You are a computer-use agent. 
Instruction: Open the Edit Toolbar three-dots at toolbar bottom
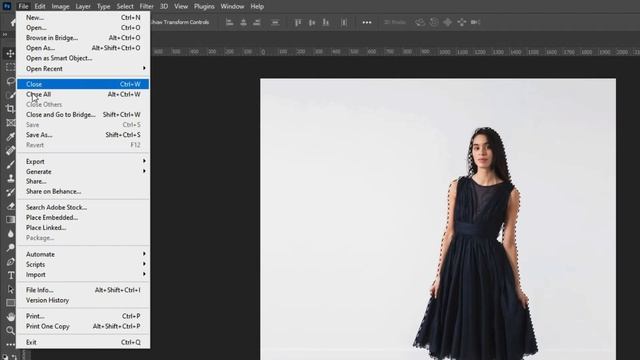10,344
